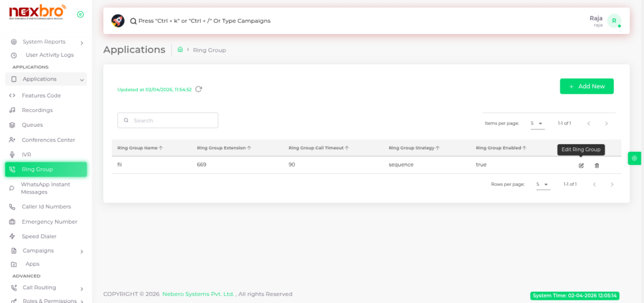Expand the Applications sidebar section
This screenshot has width=644, height=303.
click(46, 79)
